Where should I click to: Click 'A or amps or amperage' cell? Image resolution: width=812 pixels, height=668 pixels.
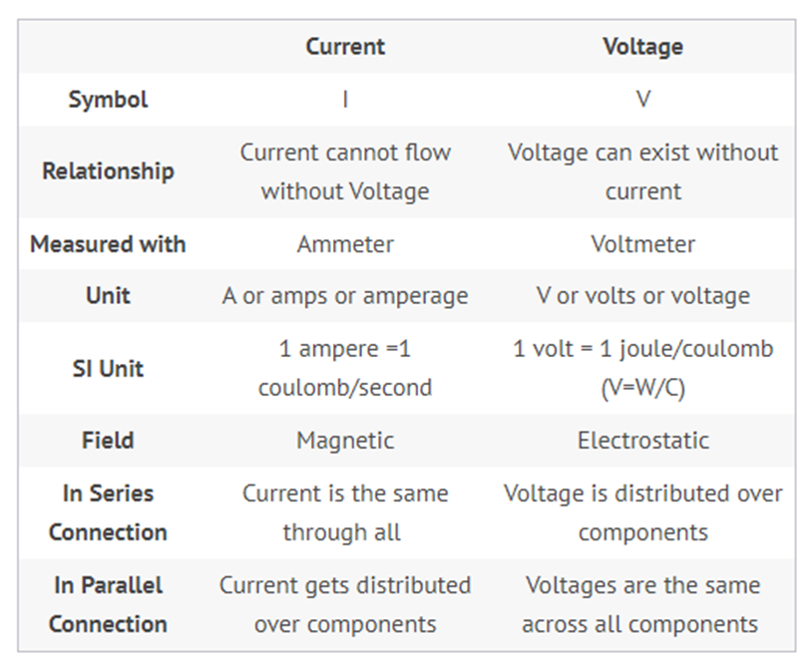(x=345, y=296)
